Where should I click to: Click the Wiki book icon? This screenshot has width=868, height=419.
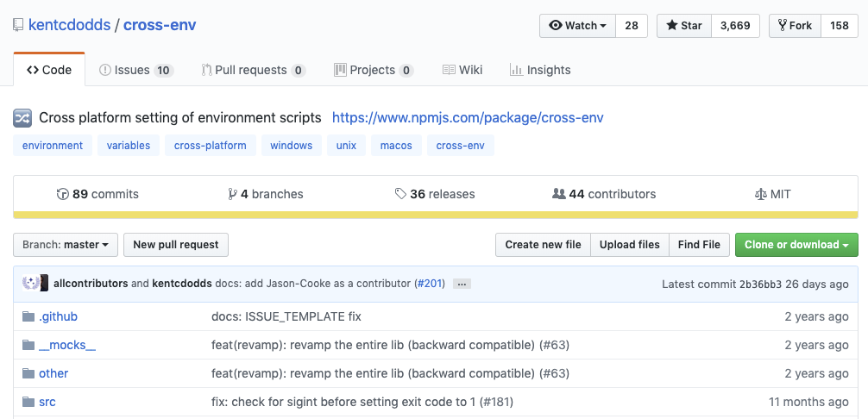(x=449, y=70)
